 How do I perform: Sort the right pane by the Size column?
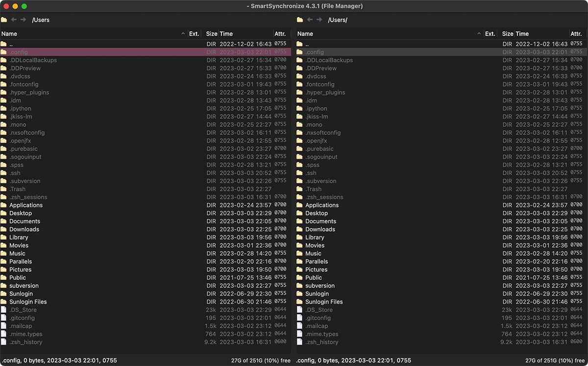[508, 34]
